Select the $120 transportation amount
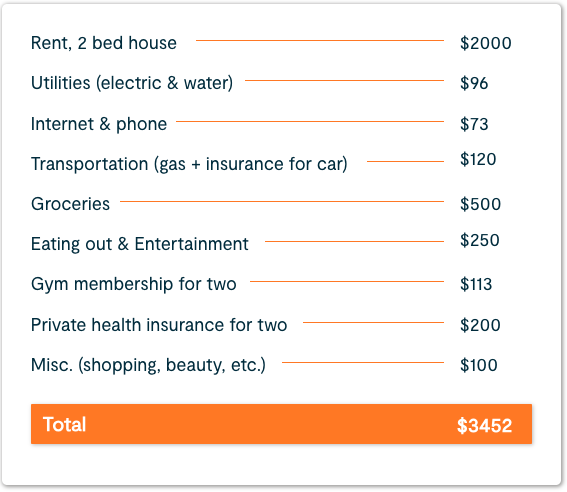 (x=478, y=159)
